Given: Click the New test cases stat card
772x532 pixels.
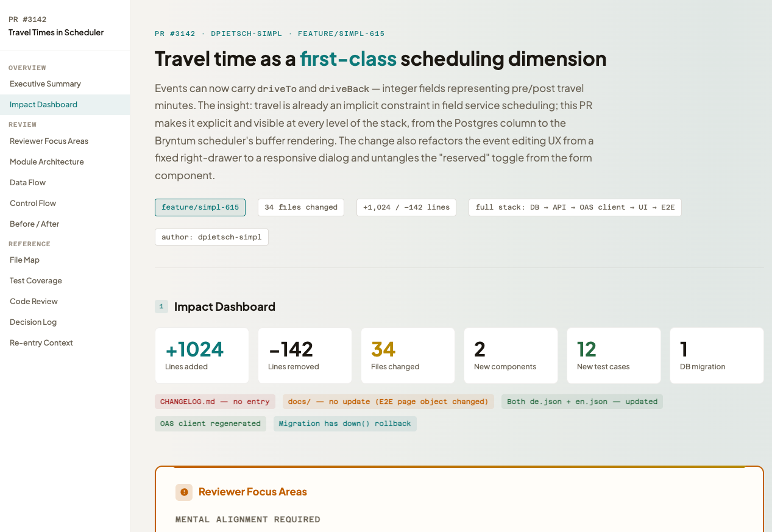Looking at the screenshot, I should pyautogui.click(x=614, y=356).
